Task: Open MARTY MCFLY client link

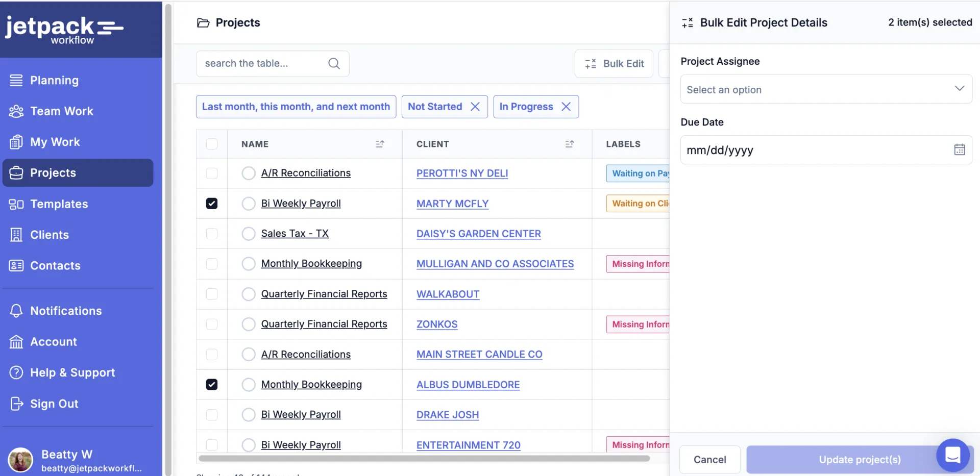Action: click(x=452, y=204)
